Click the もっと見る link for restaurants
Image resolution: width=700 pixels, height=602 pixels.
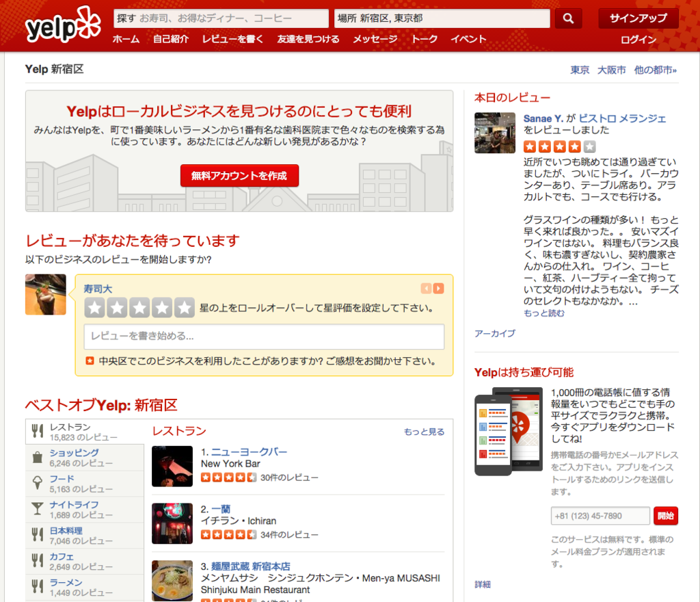(424, 432)
